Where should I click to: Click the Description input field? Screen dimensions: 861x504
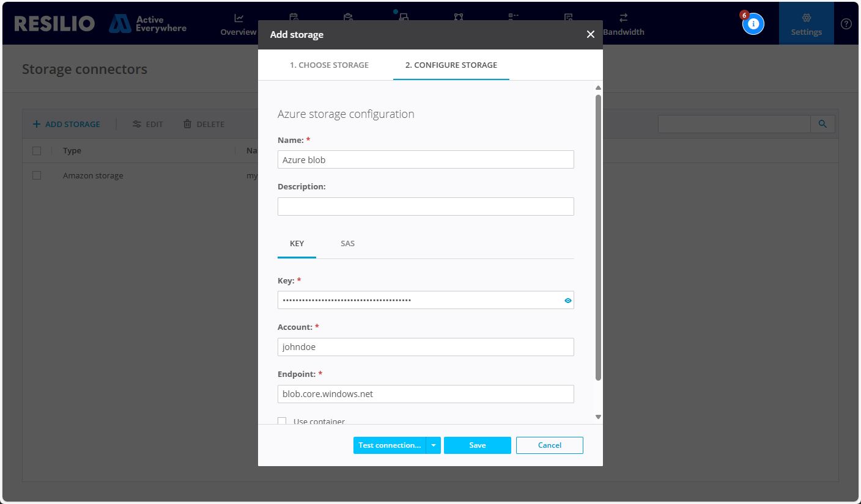click(x=426, y=206)
